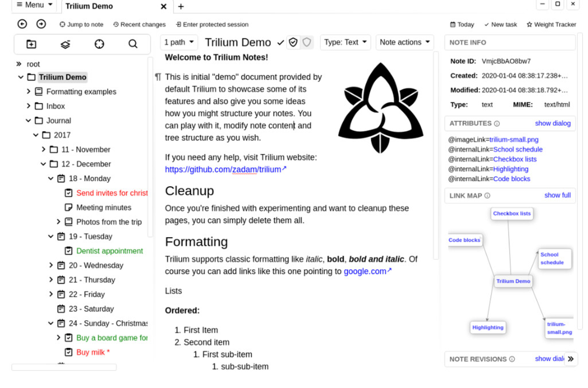Viewport: 588px width, 388px height.
Task: Click the info icon beside LINK MAP
Action: (x=487, y=196)
